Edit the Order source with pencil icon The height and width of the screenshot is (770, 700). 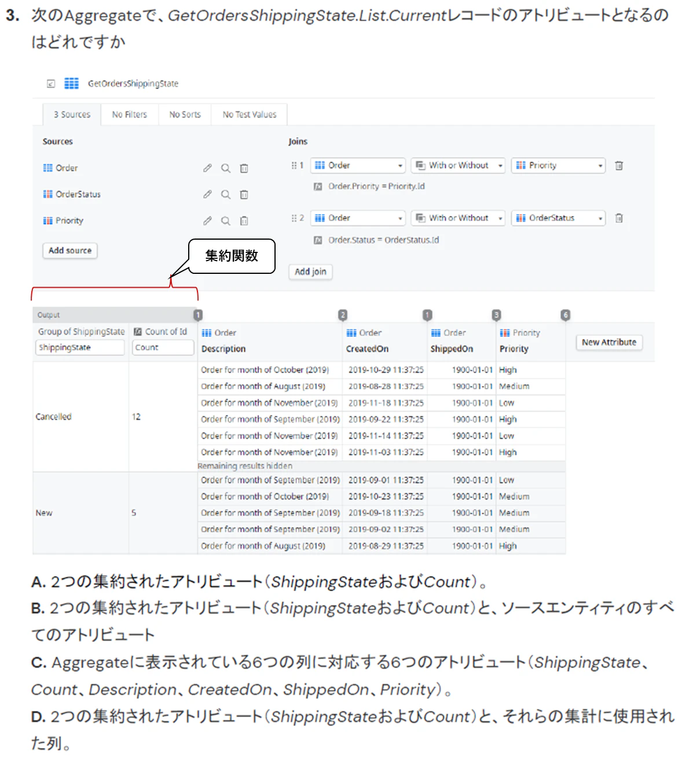[x=207, y=168]
